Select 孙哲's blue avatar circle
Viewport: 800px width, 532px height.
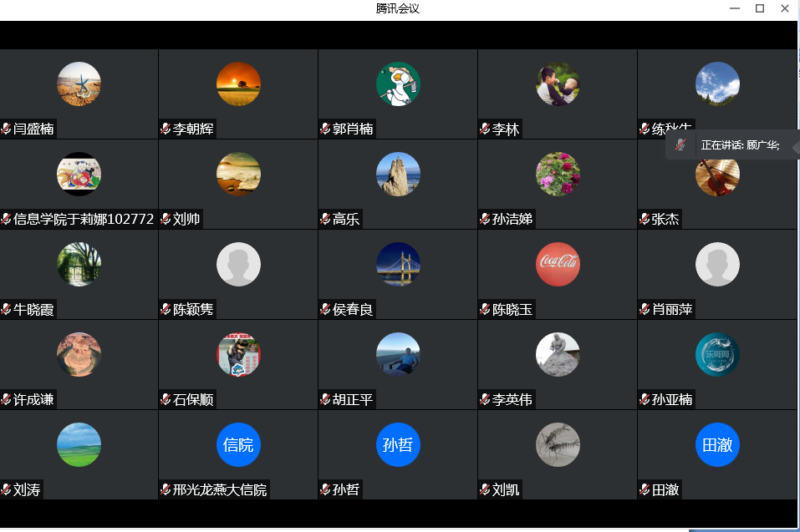click(398, 444)
